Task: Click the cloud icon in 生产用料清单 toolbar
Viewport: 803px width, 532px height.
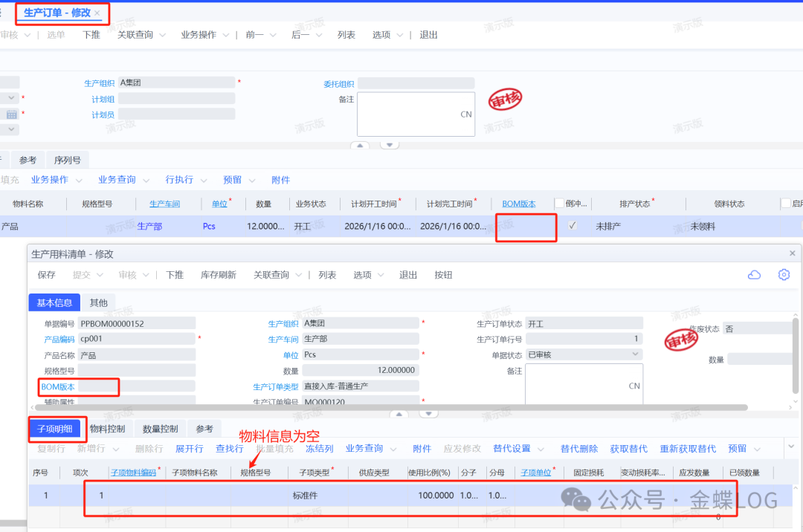Action: coord(754,275)
